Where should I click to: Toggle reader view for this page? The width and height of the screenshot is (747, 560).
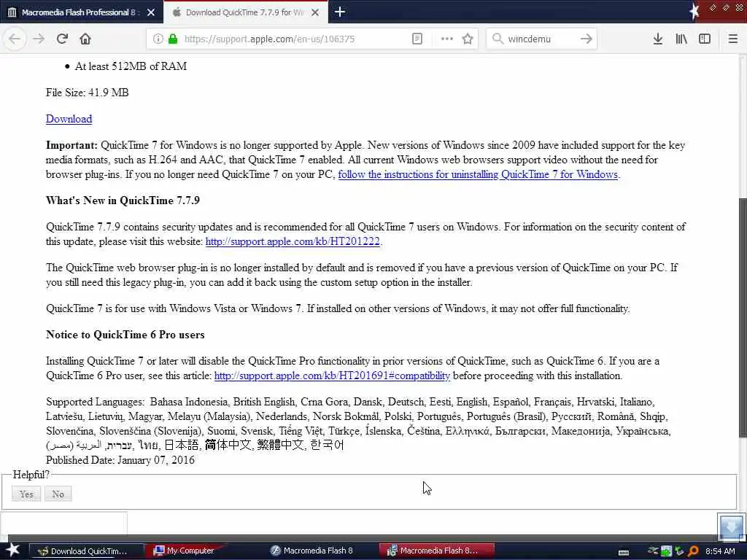pyautogui.click(x=417, y=39)
